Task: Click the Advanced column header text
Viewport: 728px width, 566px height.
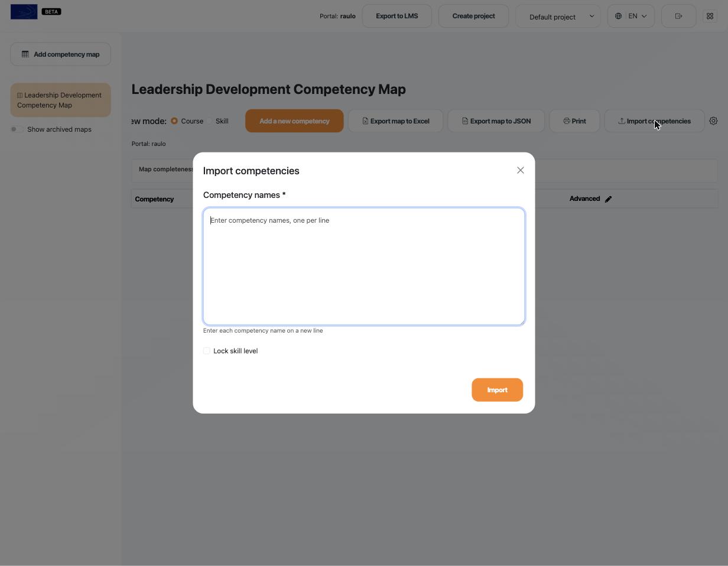Action: coord(584,199)
